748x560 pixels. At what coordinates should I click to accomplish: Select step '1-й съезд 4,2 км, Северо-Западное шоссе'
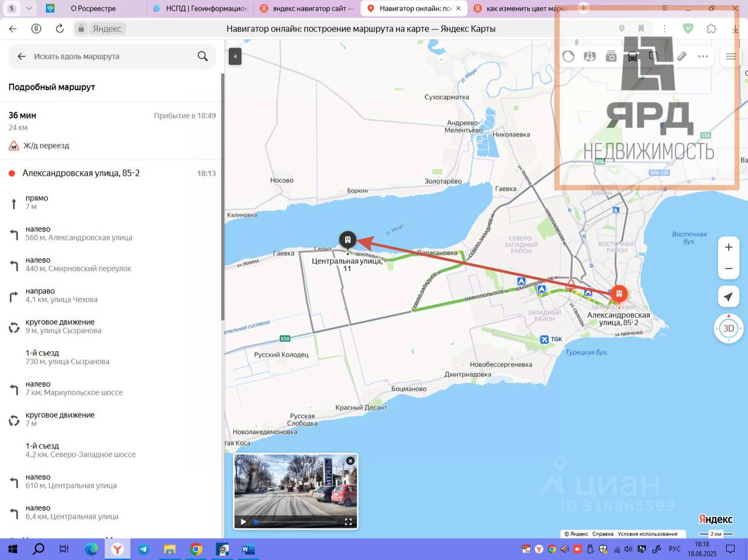112,450
